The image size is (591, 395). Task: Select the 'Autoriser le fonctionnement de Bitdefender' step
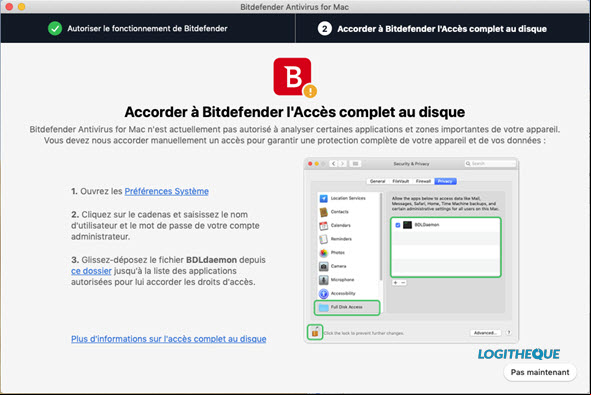click(x=147, y=29)
